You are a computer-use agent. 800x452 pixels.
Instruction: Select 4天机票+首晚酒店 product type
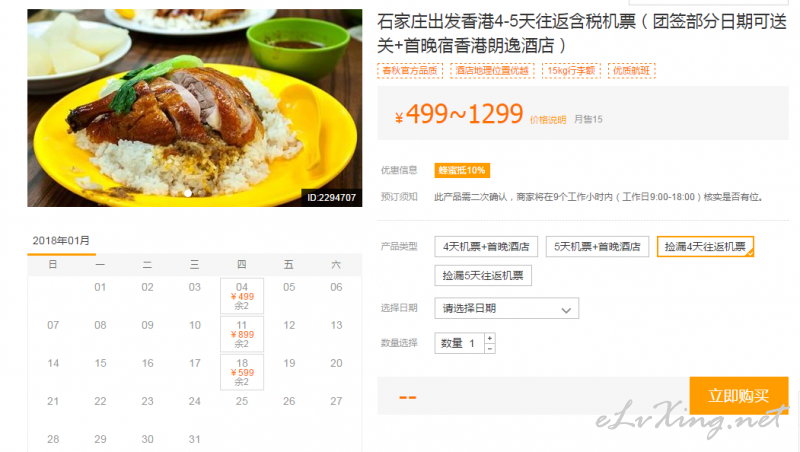point(486,247)
